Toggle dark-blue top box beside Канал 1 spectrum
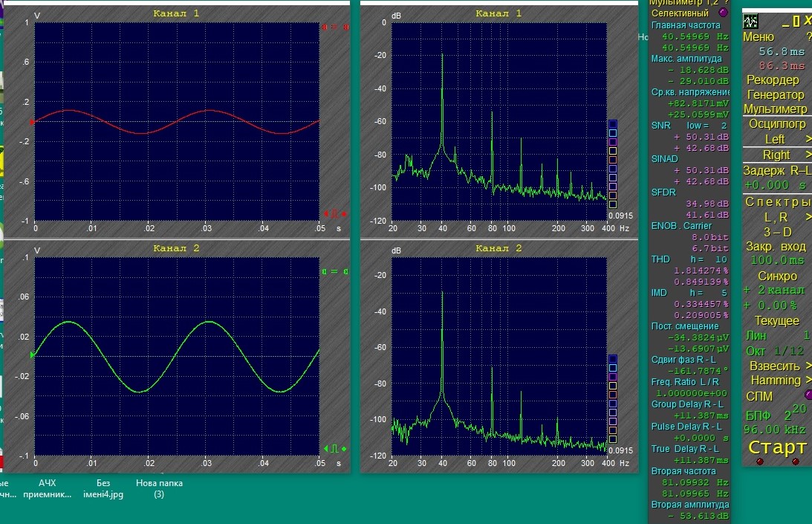The height and width of the screenshot is (524, 812). point(613,124)
